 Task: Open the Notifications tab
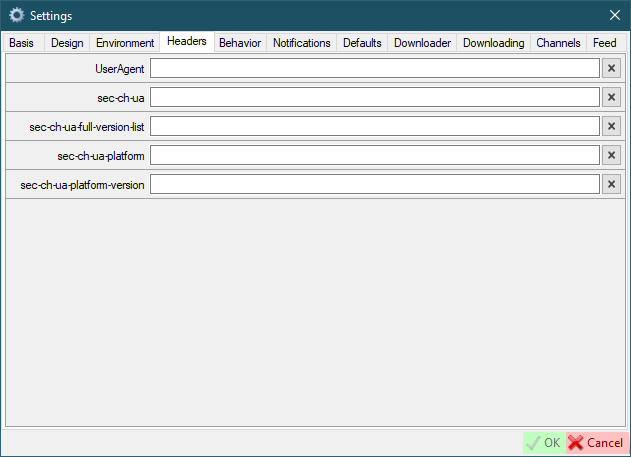click(302, 43)
